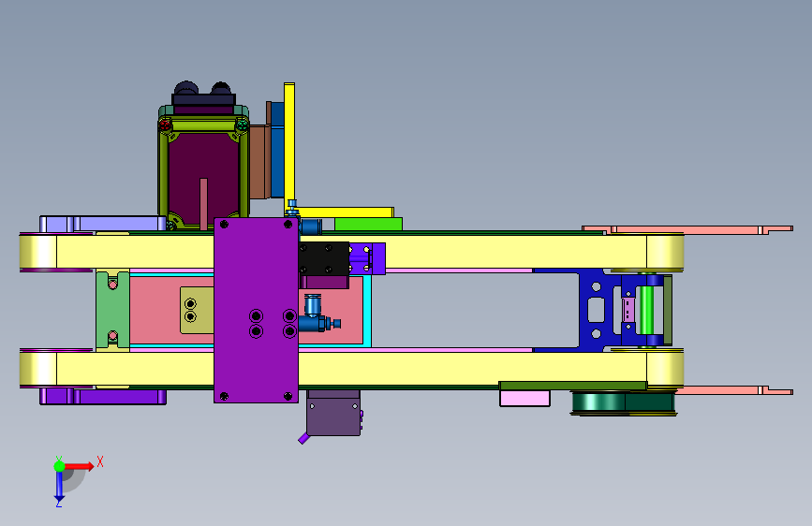Image resolution: width=812 pixels, height=526 pixels.
Task: Select the violet block at bottom left
Action: click(102, 397)
